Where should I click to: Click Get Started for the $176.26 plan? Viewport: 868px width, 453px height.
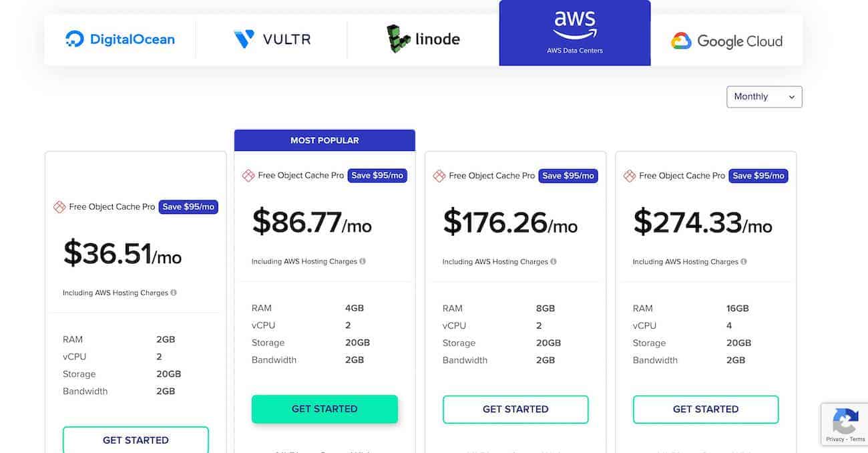tap(515, 409)
